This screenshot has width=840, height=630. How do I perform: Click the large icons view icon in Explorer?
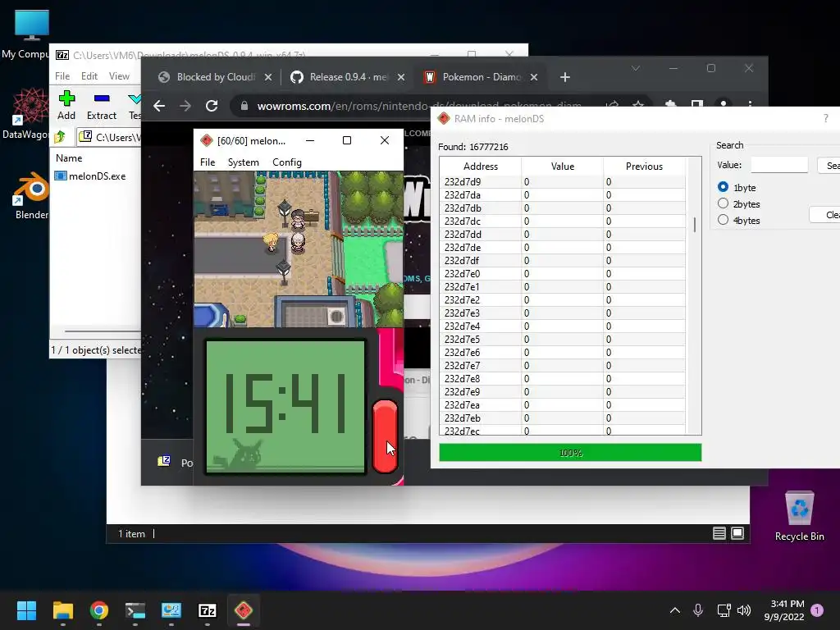pos(737,533)
